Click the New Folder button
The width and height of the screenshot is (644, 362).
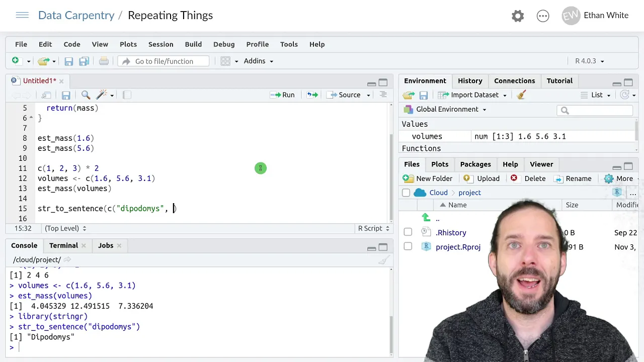pyautogui.click(x=428, y=178)
